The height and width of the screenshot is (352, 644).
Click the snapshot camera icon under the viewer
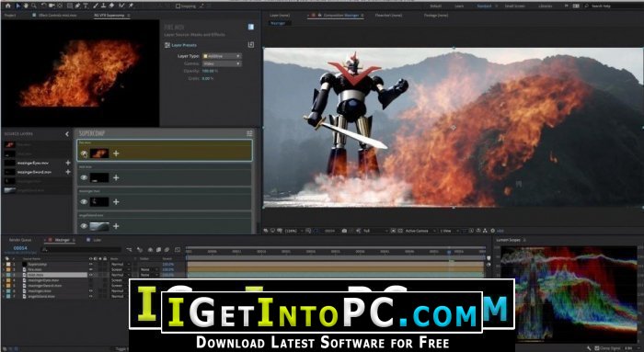(344, 231)
